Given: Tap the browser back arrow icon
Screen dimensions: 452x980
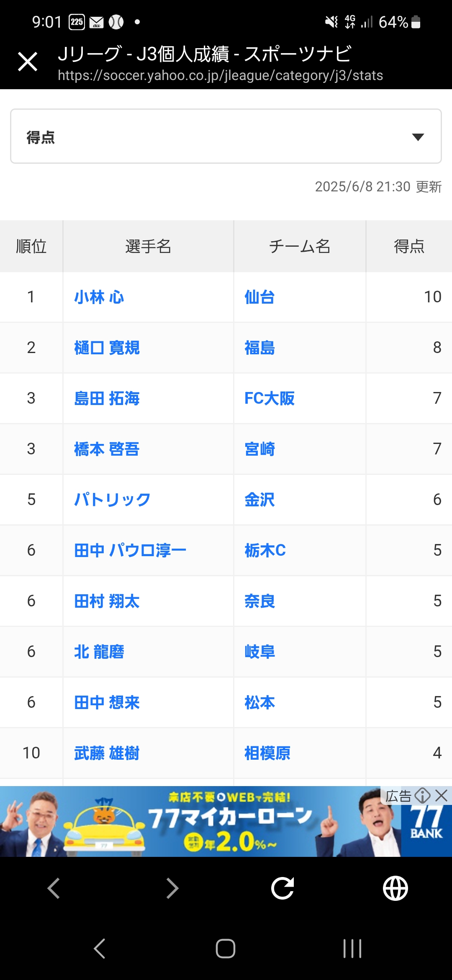Looking at the screenshot, I should [x=54, y=888].
